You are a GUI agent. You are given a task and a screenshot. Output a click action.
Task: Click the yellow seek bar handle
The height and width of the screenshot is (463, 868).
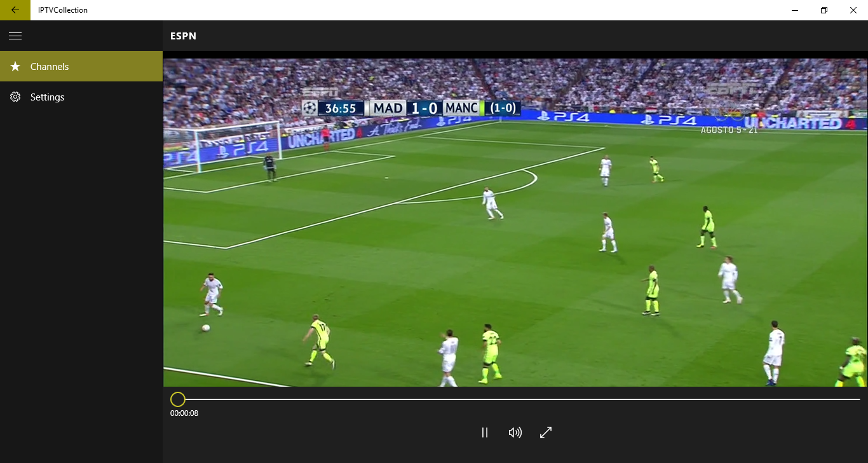point(178,399)
